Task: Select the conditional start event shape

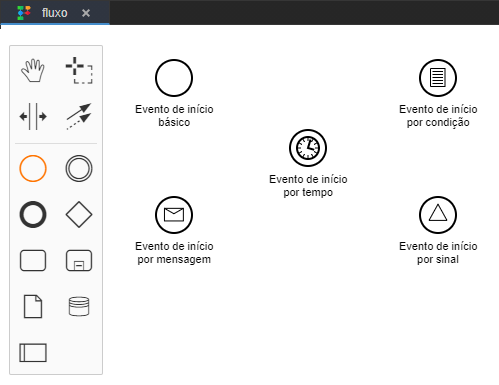Action: (438, 78)
